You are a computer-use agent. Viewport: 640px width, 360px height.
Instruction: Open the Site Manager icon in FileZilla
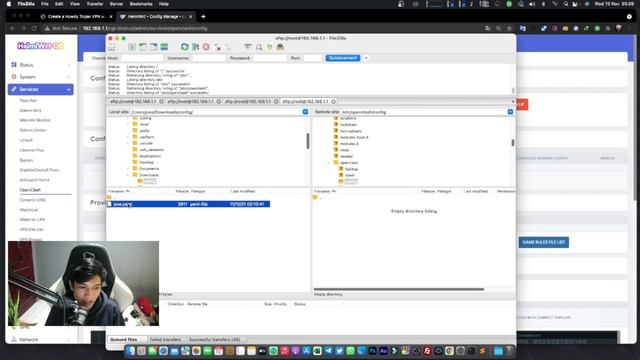pos(111,47)
